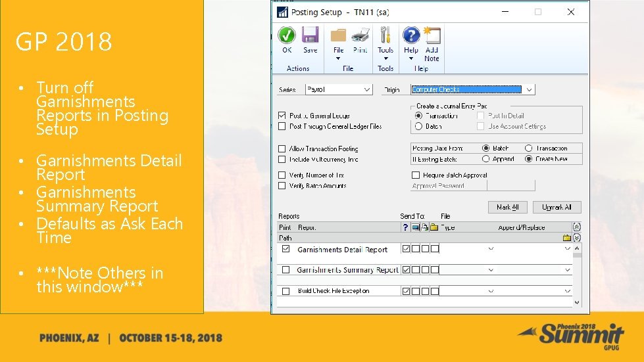This screenshot has height=362, width=644.
Task: Check send-to-file box for Build Check File Exception
Action: pyautogui.click(x=435, y=291)
